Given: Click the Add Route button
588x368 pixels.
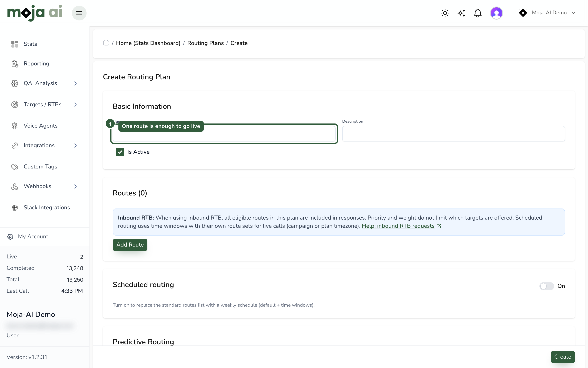Looking at the screenshot, I should point(130,245).
